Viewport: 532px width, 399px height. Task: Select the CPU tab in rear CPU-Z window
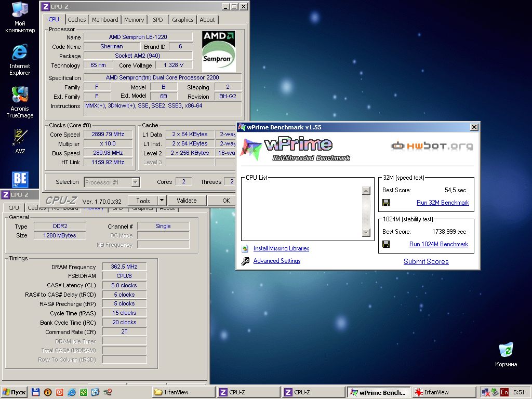(14, 208)
